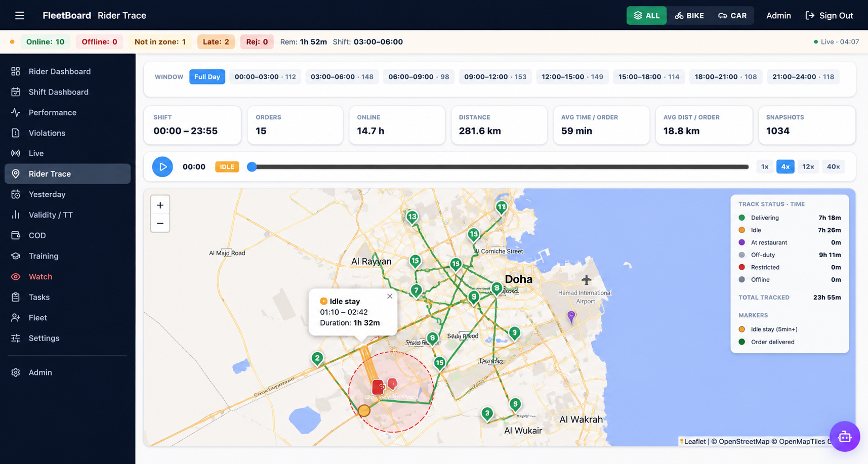Click the Delivering green legend dot
This screenshot has width=868, height=464.
click(x=741, y=218)
